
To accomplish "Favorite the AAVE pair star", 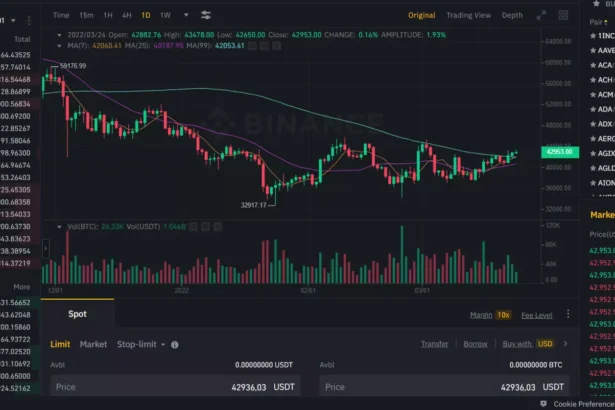I will [x=593, y=50].
